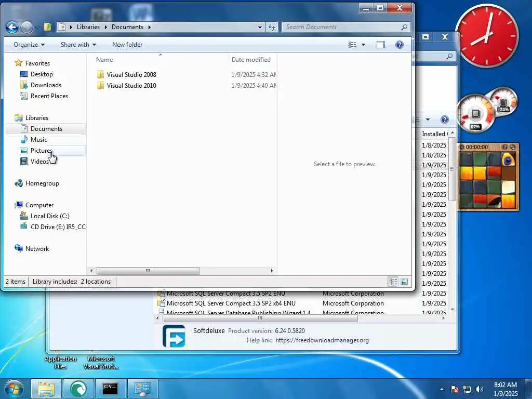Viewport: 532px width, 399px height.
Task: Open the Command Prompt taskbar icon
Action: pos(110,389)
